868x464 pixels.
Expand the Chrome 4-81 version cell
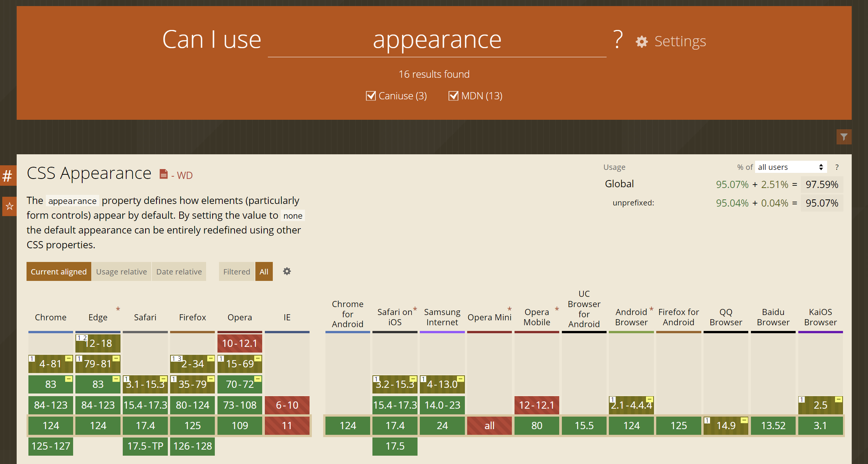pyautogui.click(x=50, y=364)
